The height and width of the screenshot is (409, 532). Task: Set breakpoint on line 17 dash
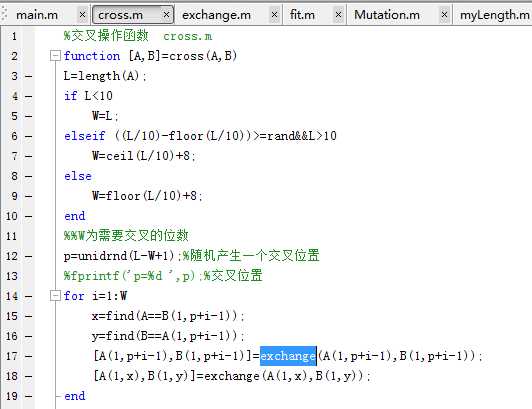(x=29, y=356)
